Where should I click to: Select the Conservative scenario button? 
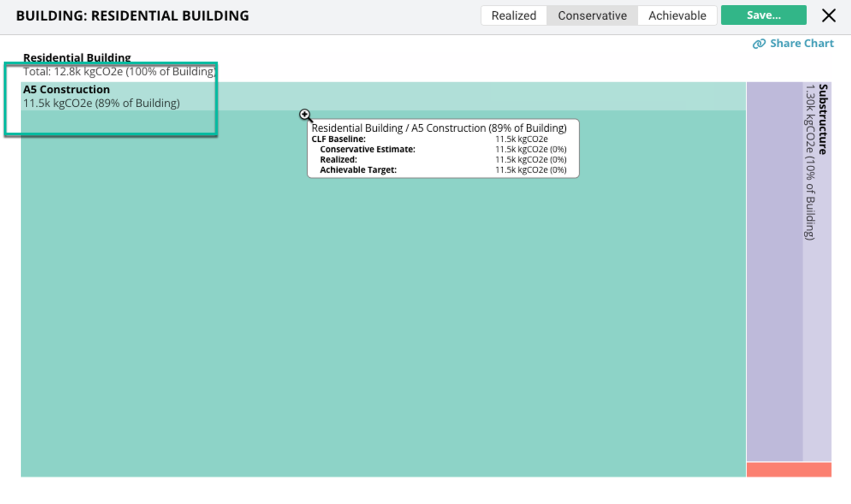tap(592, 16)
